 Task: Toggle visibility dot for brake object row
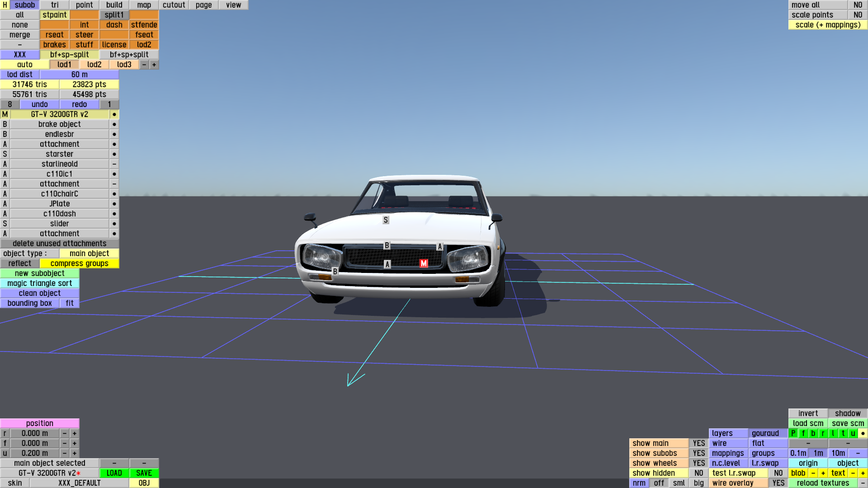pos(114,124)
